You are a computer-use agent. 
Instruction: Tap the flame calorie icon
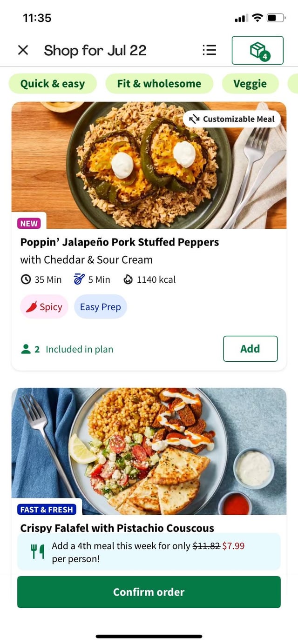[128, 279]
